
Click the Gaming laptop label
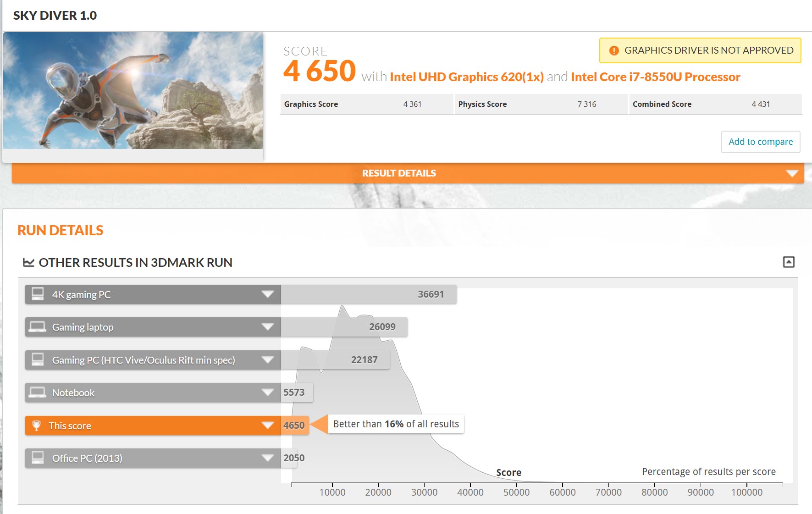click(83, 327)
